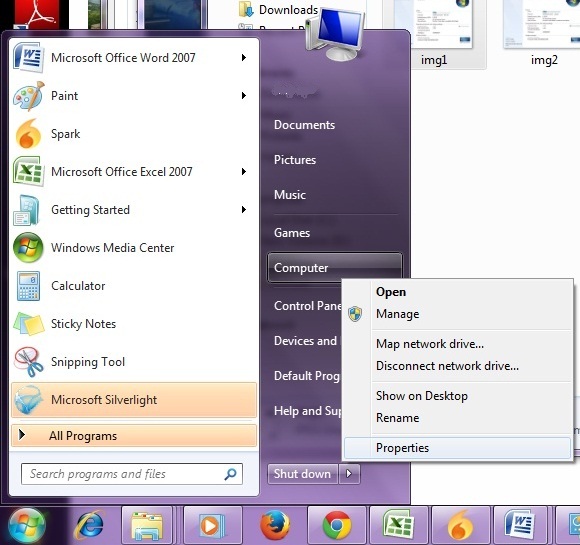Click the Downloads folder behind the menu
The height and width of the screenshot is (545, 580).
point(278,10)
